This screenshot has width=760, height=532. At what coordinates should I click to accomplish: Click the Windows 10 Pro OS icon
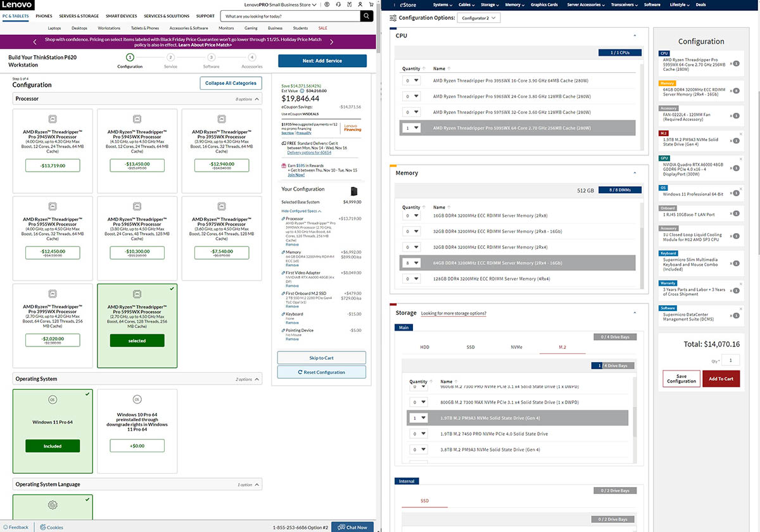click(x=137, y=400)
